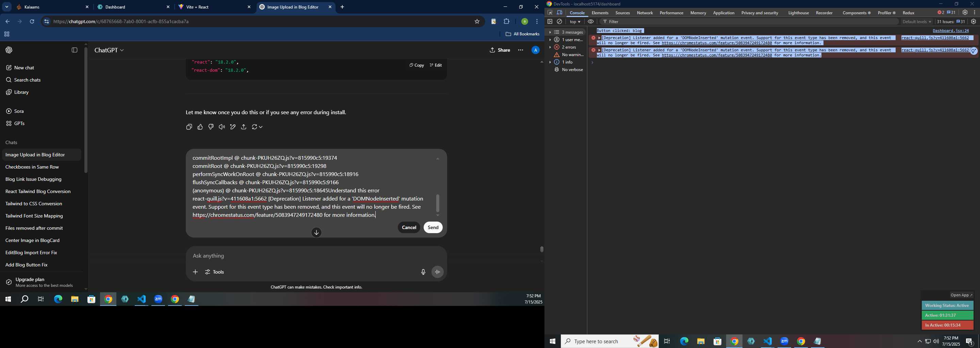Switch to the Elements tab in DevTools
This screenshot has height=348, width=980.
coord(600,13)
